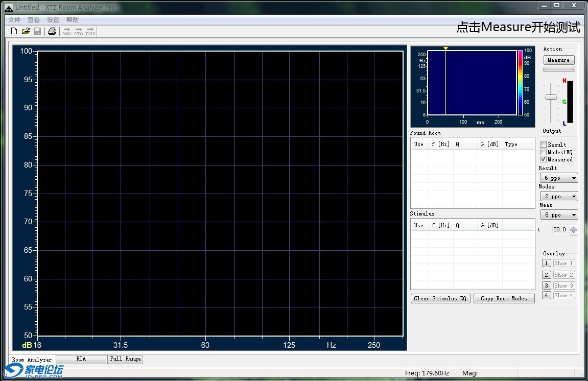
Task: Click overlay slot button 2
Action: [547, 275]
